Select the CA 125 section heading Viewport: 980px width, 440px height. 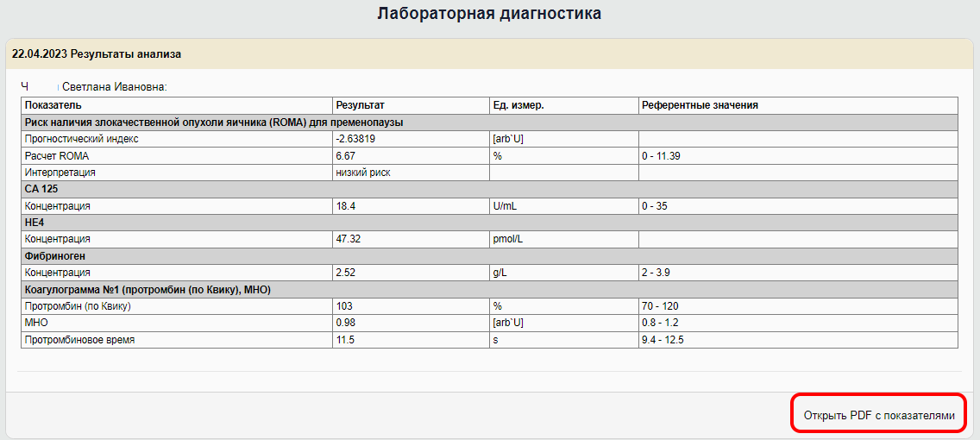(41, 189)
